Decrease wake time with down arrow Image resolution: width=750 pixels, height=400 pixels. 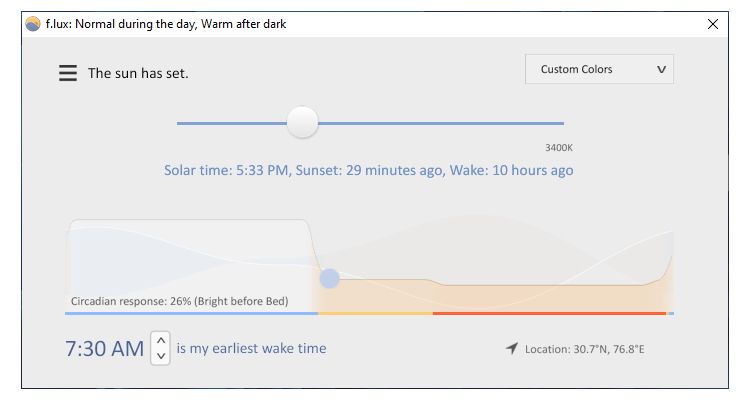[x=160, y=356]
